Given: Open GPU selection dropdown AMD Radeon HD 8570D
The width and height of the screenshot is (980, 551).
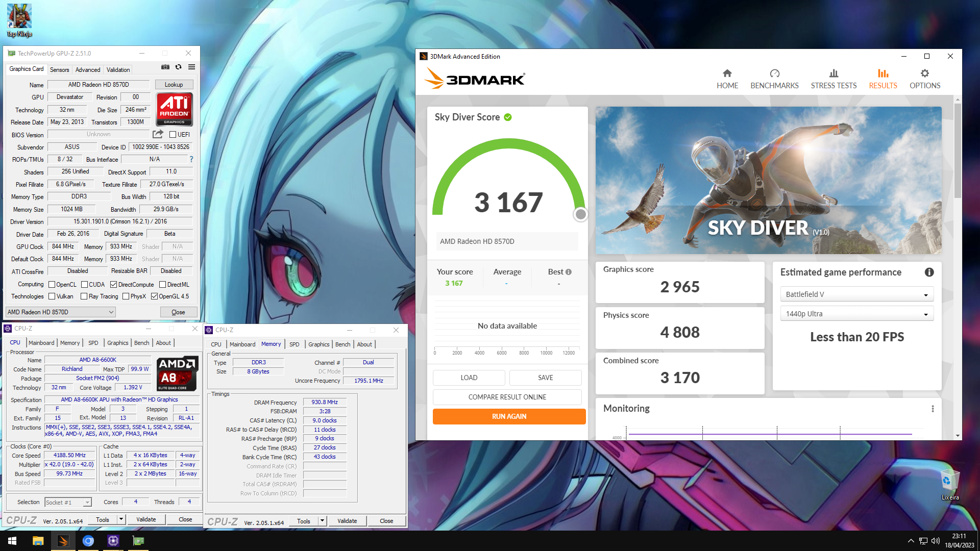Looking at the screenshot, I should [x=60, y=312].
